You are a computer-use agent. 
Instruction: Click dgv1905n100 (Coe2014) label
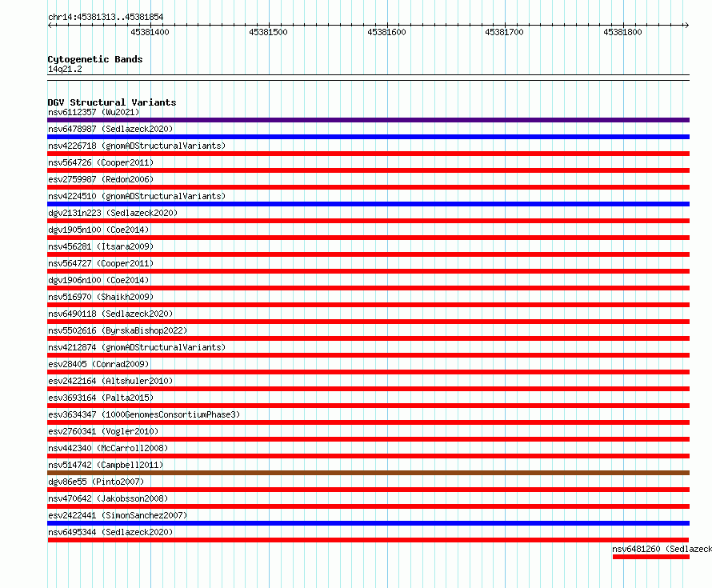98,230
